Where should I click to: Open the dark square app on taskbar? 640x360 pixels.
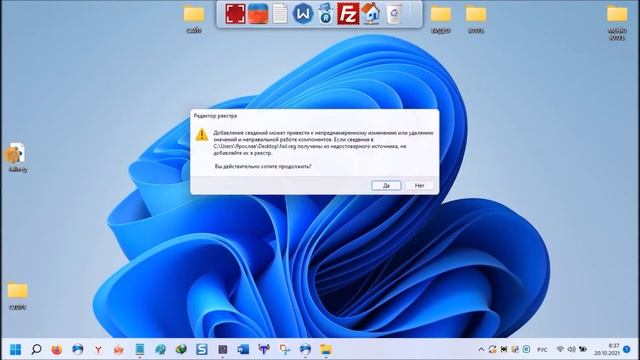pyautogui.click(x=222, y=349)
